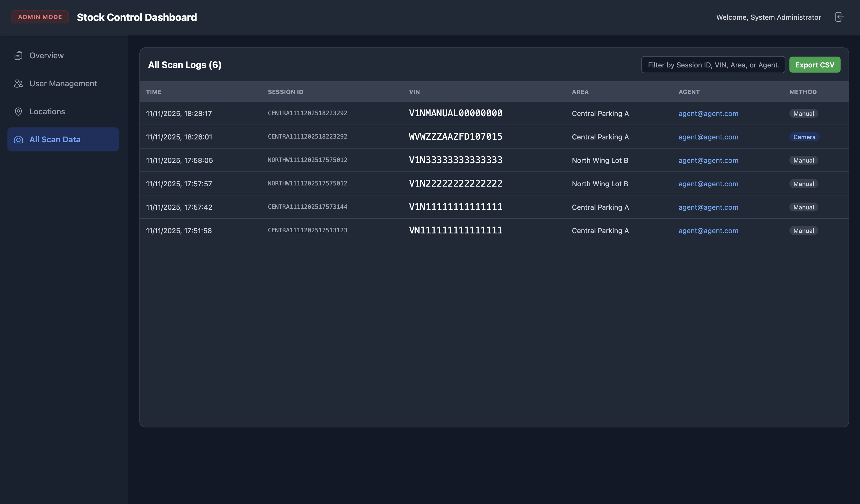Viewport: 860px width, 504px height.
Task: Click the Camera method badge
Action: (804, 137)
